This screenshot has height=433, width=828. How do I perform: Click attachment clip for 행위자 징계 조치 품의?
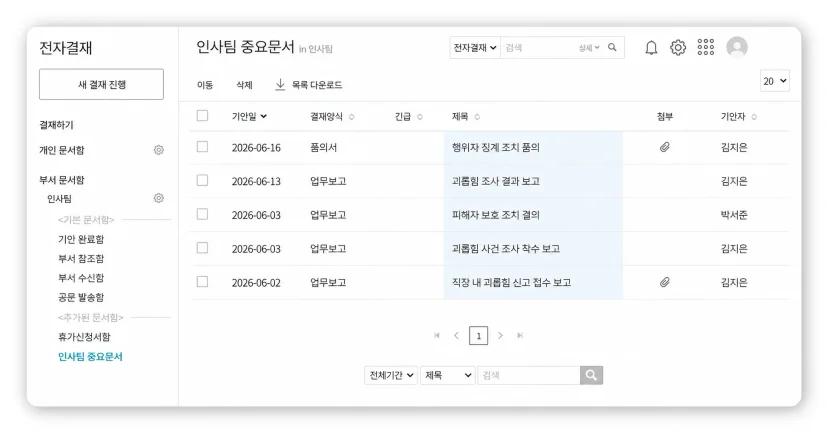click(x=664, y=147)
